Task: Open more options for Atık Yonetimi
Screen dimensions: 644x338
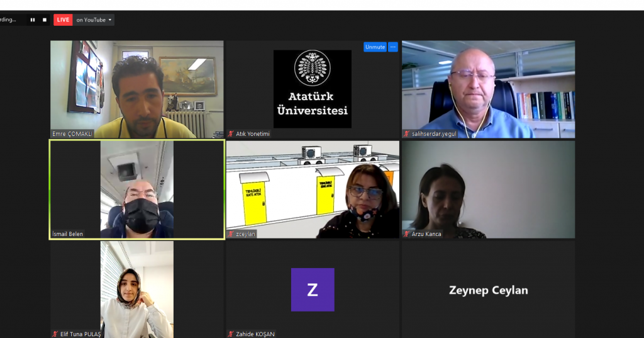Action: (x=393, y=47)
